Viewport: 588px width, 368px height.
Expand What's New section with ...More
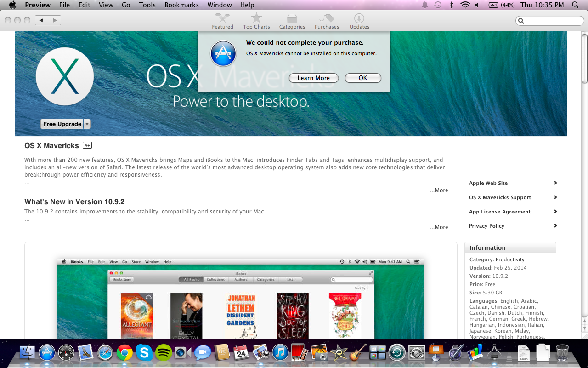(x=439, y=227)
